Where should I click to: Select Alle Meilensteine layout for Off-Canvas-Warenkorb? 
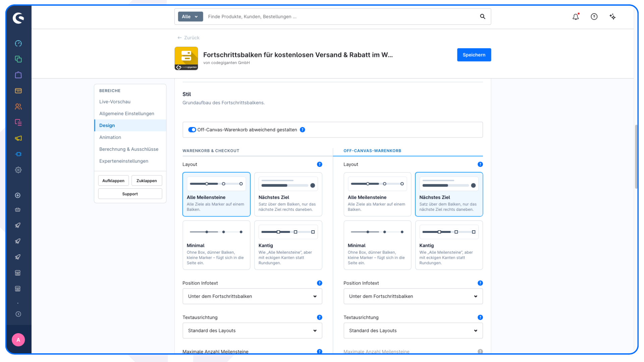377,194
